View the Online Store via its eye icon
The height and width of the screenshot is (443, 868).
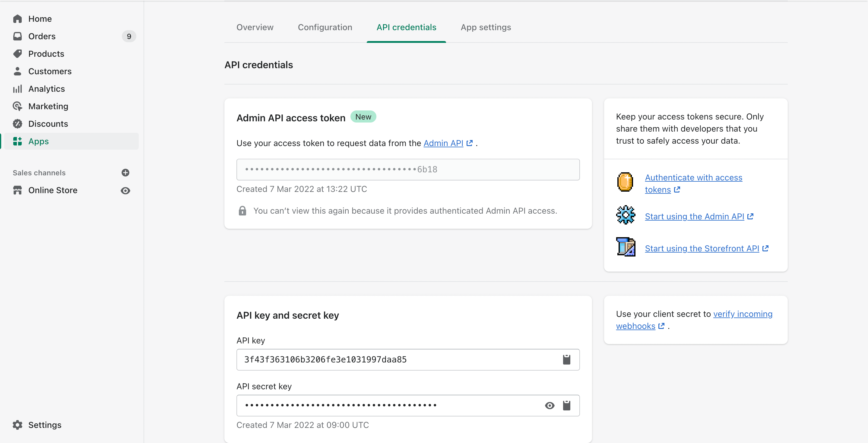[x=125, y=190]
